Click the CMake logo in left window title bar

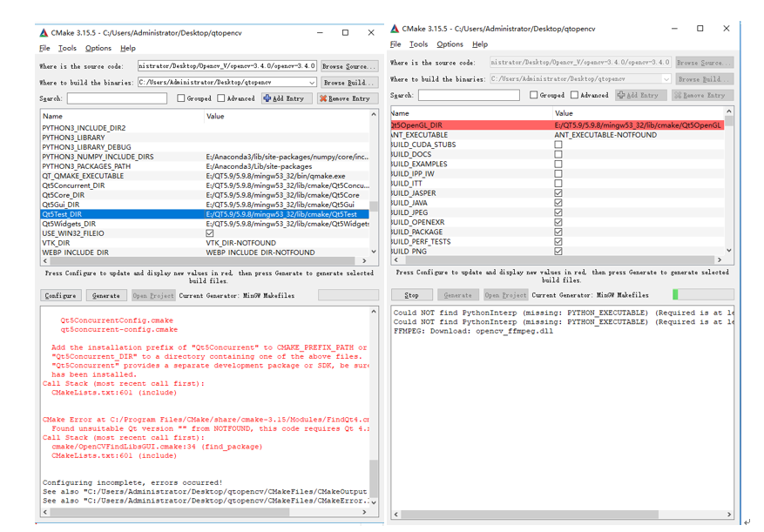[x=44, y=32]
